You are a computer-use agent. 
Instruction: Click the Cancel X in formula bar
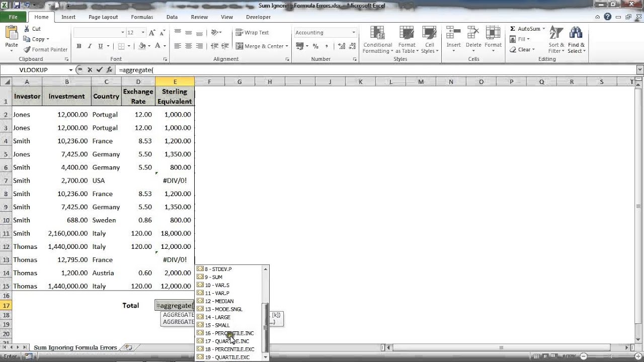(90, 70)
